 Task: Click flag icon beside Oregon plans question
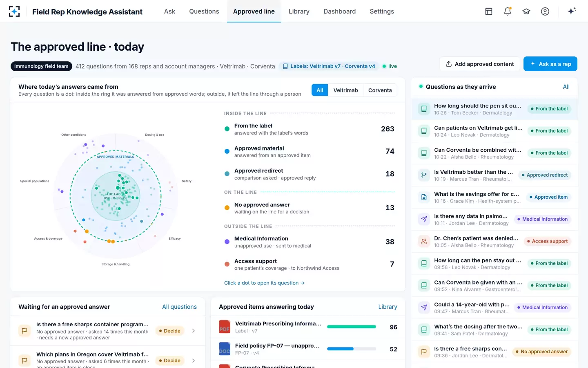tap(24, 360)
